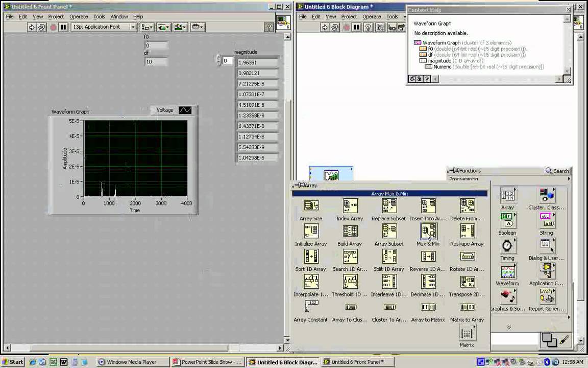Select Interpolate 1D Array function
This screenshot has width=588, height=368.
[311, 282]
